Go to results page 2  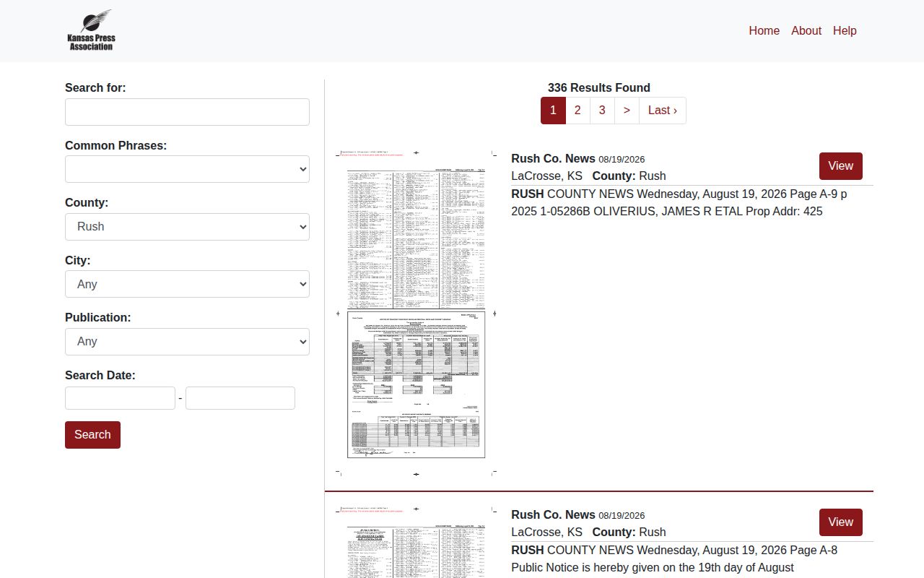click(577, 111)
